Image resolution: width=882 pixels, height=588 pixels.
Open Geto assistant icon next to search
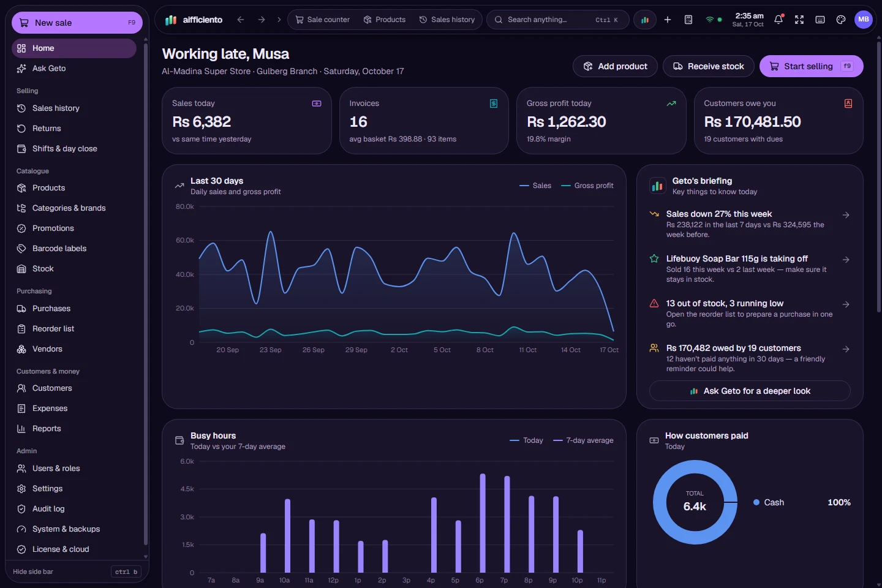644,20
